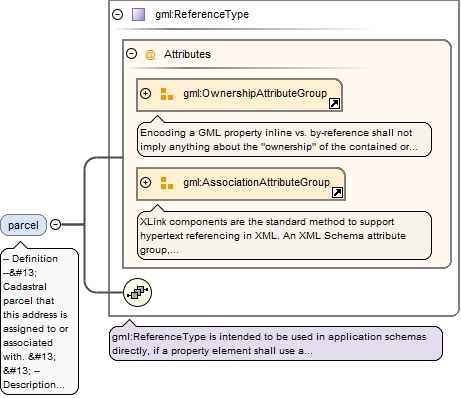
Task: Select the Attributes label
Action: 187,54
